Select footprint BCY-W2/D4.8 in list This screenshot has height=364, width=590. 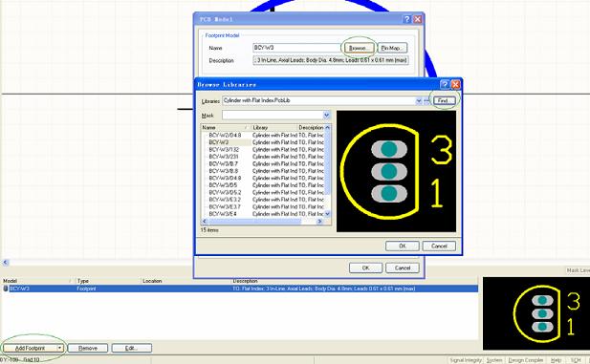[x=225, y=135]
